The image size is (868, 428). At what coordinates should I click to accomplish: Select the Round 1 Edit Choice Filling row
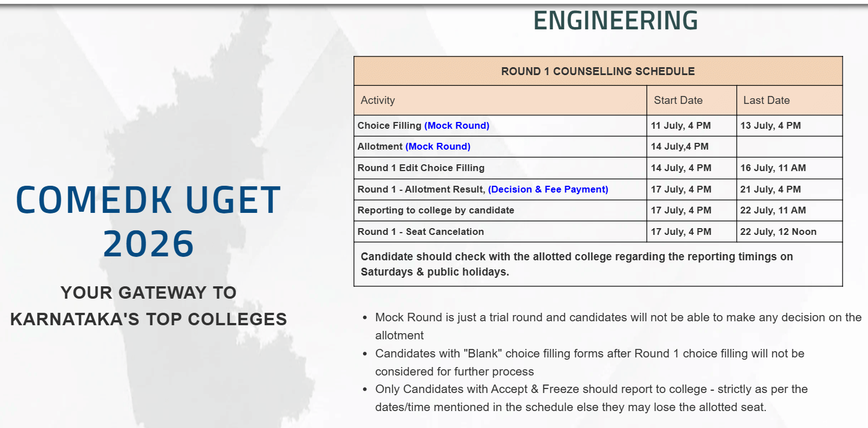click(x=598, y=168)
